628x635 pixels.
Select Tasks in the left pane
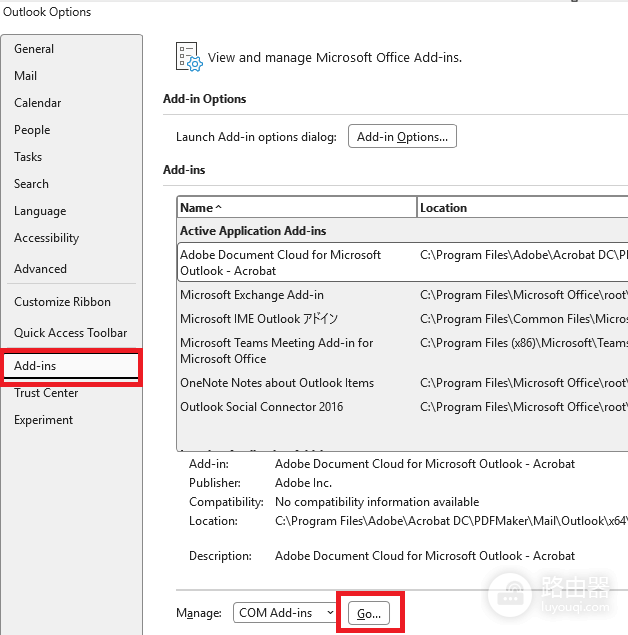(28, 157)
